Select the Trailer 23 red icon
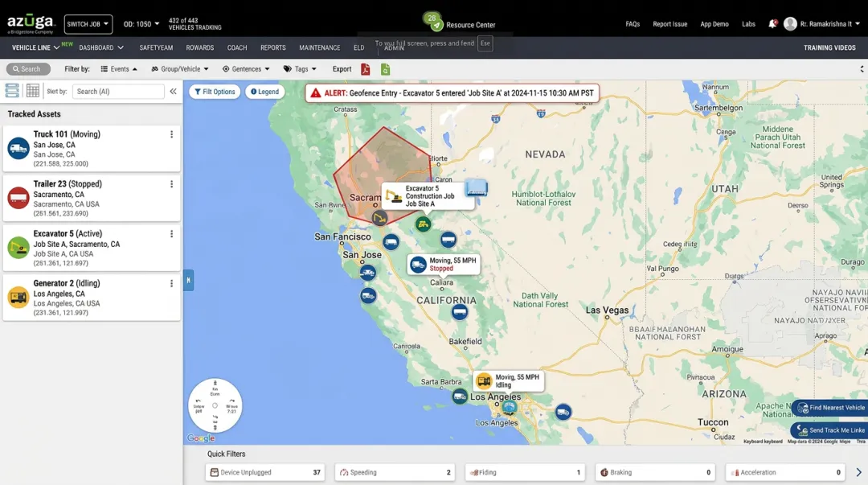868x485 pixels. click(x=18, y=198)
